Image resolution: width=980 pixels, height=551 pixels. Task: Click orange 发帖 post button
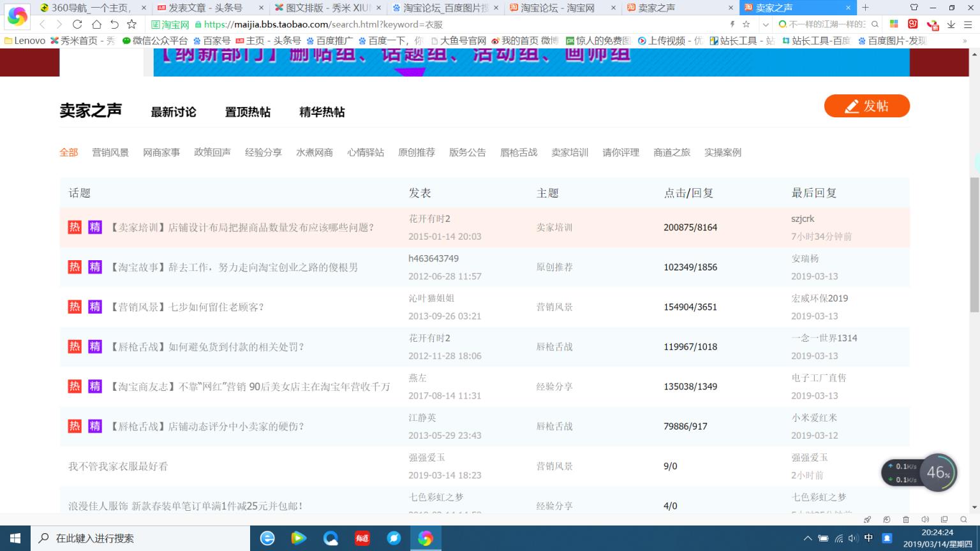tap(866, 106)
